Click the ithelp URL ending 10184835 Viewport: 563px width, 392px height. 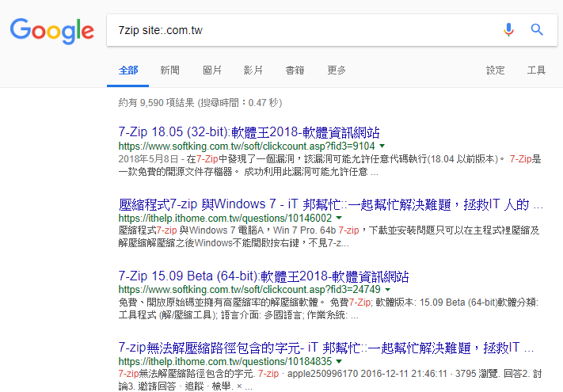pos(225,361)
